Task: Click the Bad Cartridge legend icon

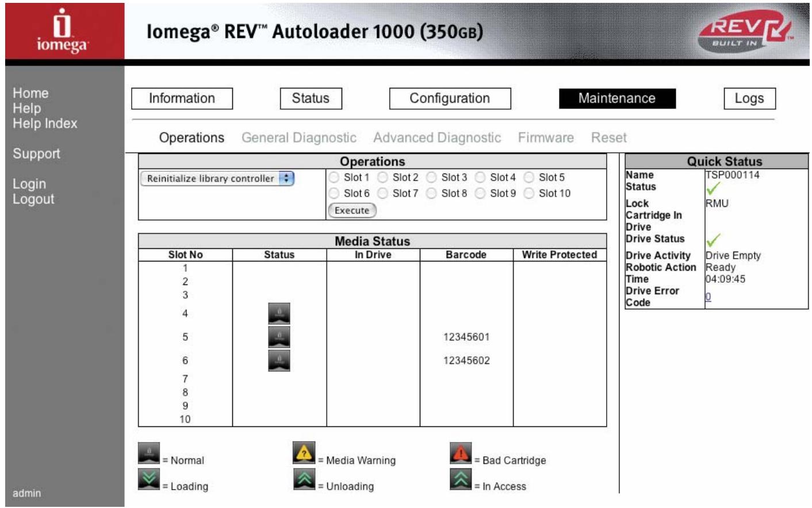Action: point(461,453)
